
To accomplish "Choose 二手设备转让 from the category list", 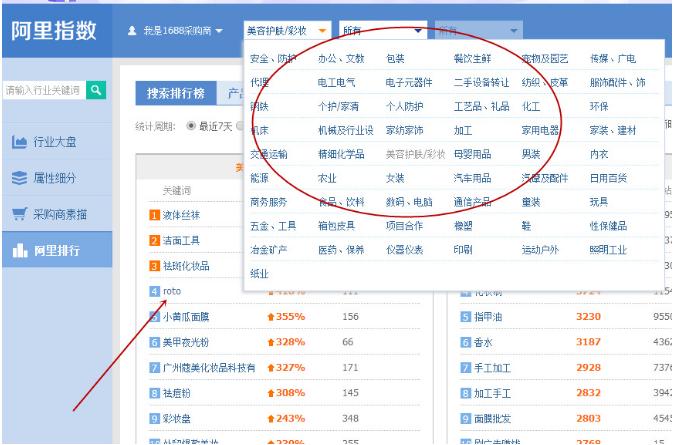I will 481,83.
